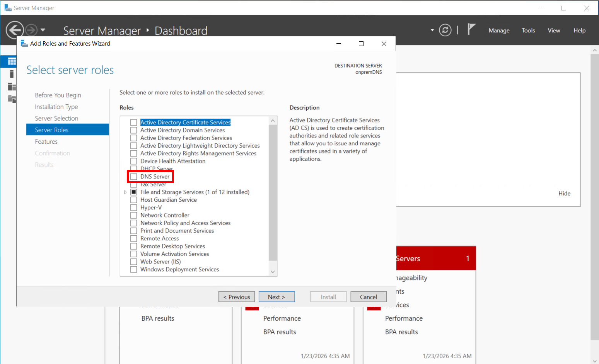
Task: Select All Servers icon in sidebar
Action: tap(12, 87)
